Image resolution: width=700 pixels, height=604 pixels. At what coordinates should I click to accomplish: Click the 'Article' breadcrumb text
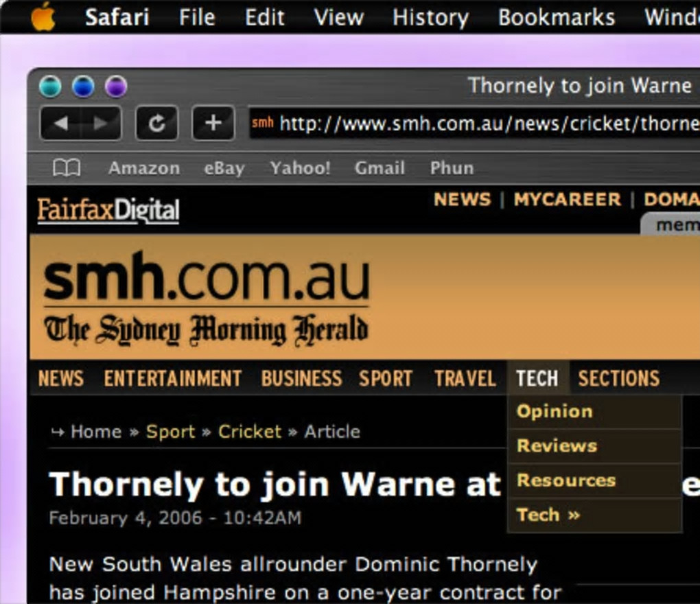pos(332,432)
